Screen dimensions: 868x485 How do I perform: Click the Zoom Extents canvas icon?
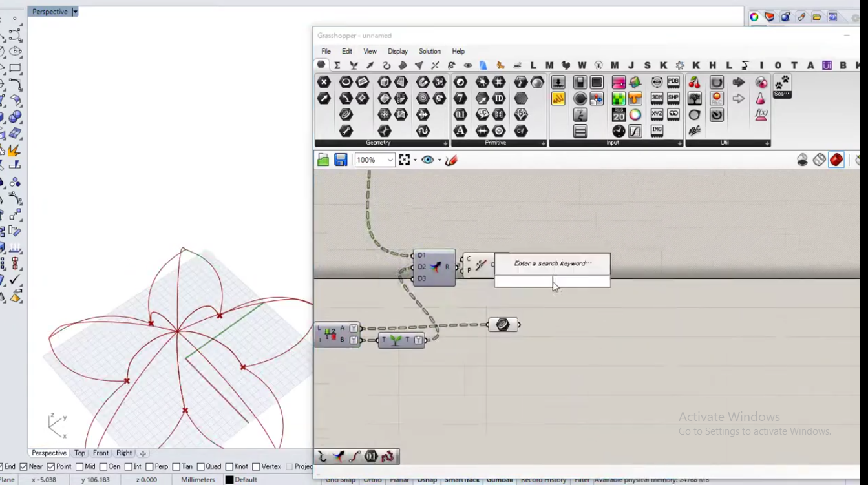[x=405, y=160]
